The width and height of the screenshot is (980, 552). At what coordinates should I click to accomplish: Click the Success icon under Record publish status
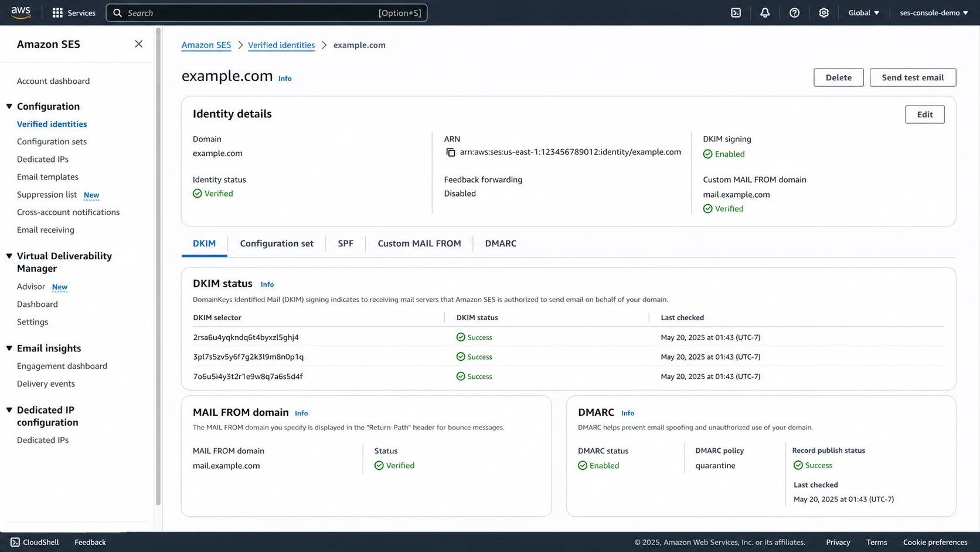tap(798, 465)
